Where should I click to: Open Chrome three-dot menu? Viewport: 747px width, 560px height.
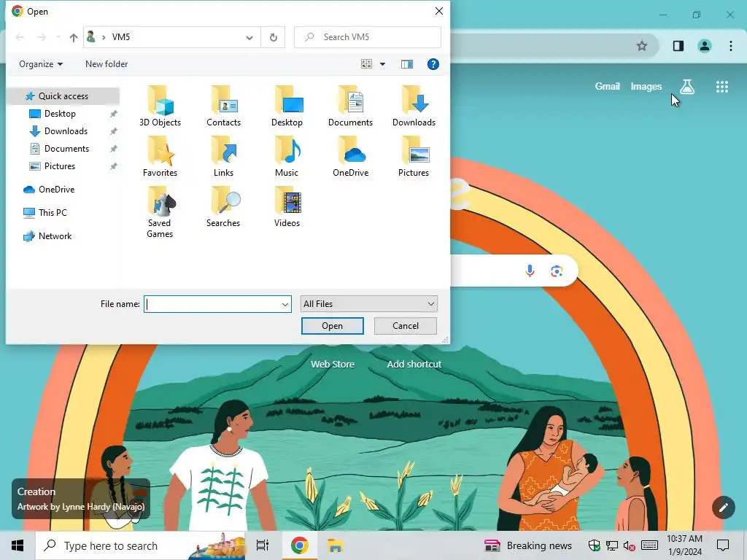pos(730,46)
